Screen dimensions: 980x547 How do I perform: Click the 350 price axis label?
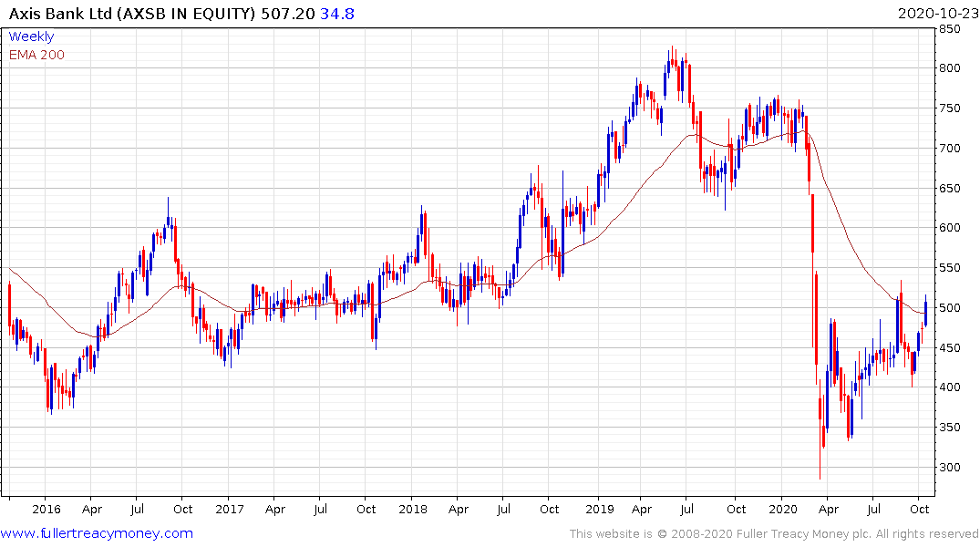pos(950,427)
